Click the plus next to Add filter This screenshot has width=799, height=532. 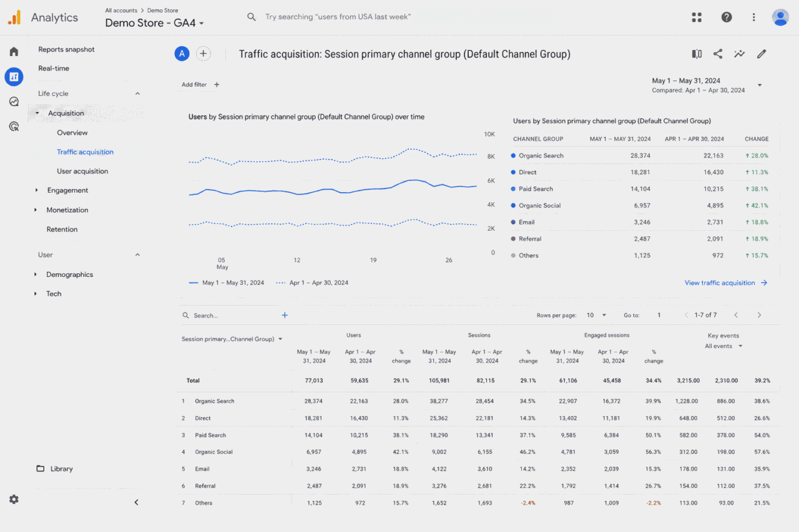point(217,85)
